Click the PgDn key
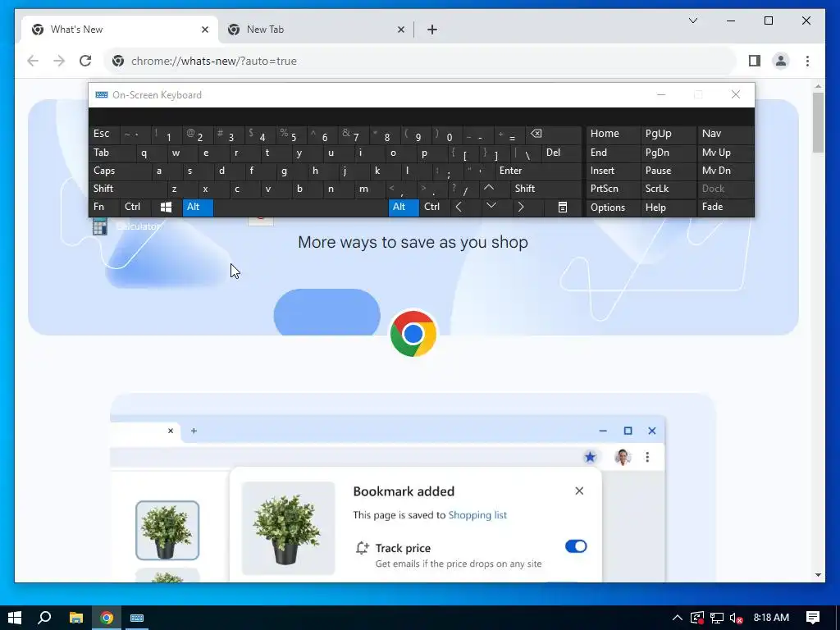840x630 pixels. (668, 153)
